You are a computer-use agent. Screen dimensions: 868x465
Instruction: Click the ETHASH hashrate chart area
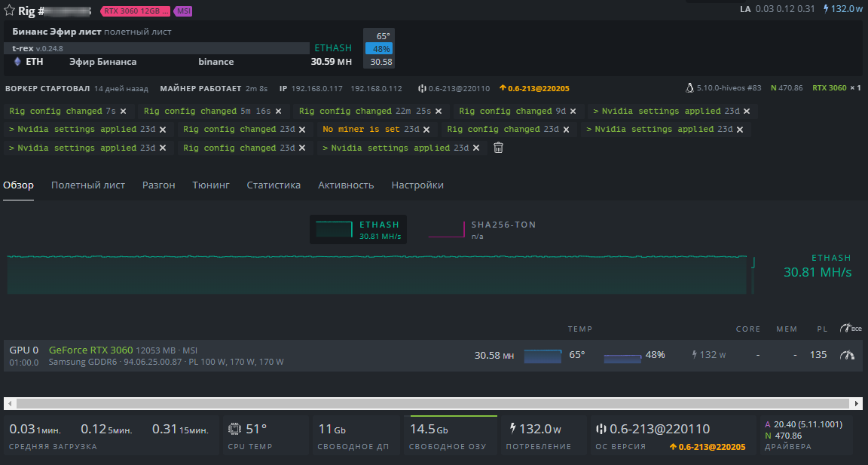coord(377,274)
